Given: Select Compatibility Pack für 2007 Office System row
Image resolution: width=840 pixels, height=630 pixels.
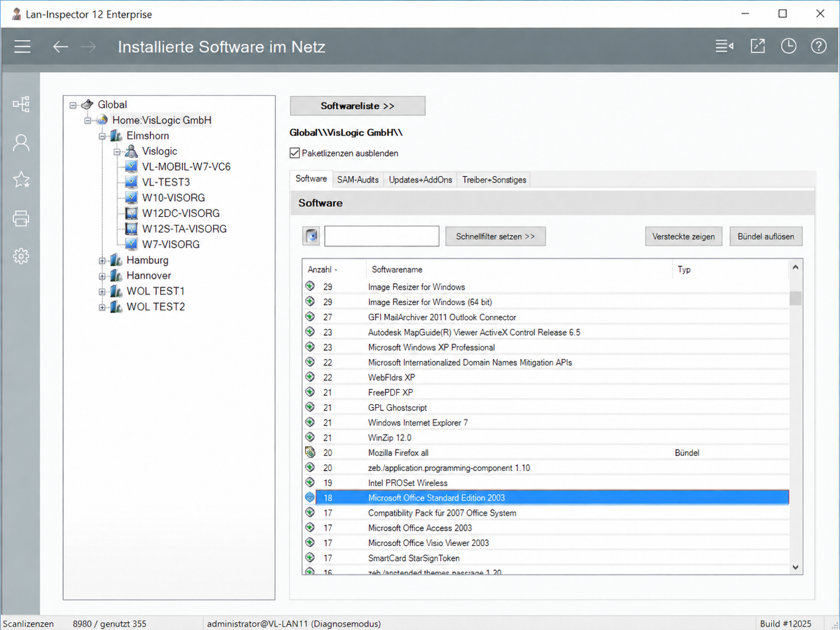Looking at the screenshot, I should tap(546, 513).
